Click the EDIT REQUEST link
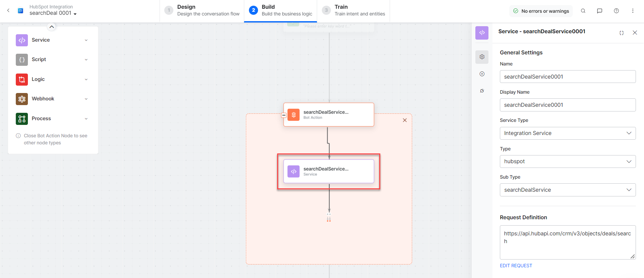 516,266
